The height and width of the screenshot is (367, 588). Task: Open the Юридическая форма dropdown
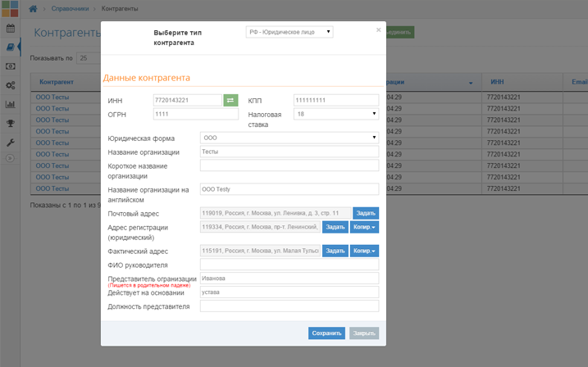click(289, 138)
